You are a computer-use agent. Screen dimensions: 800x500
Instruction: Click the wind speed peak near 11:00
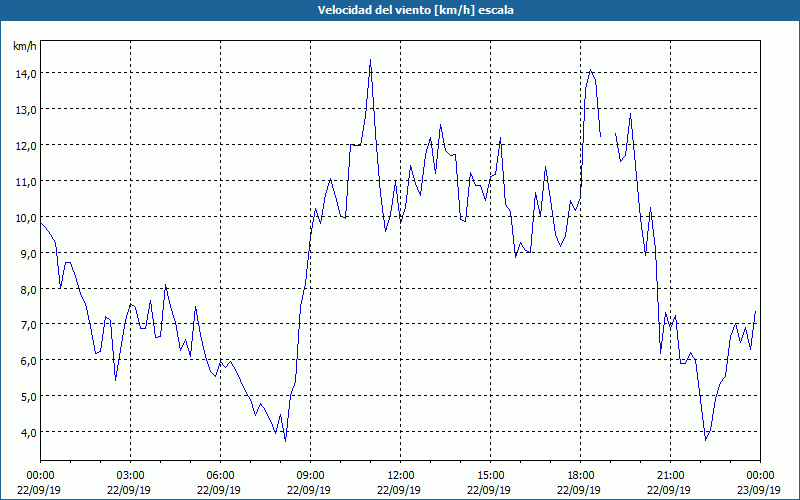click(x=370, y=60)
